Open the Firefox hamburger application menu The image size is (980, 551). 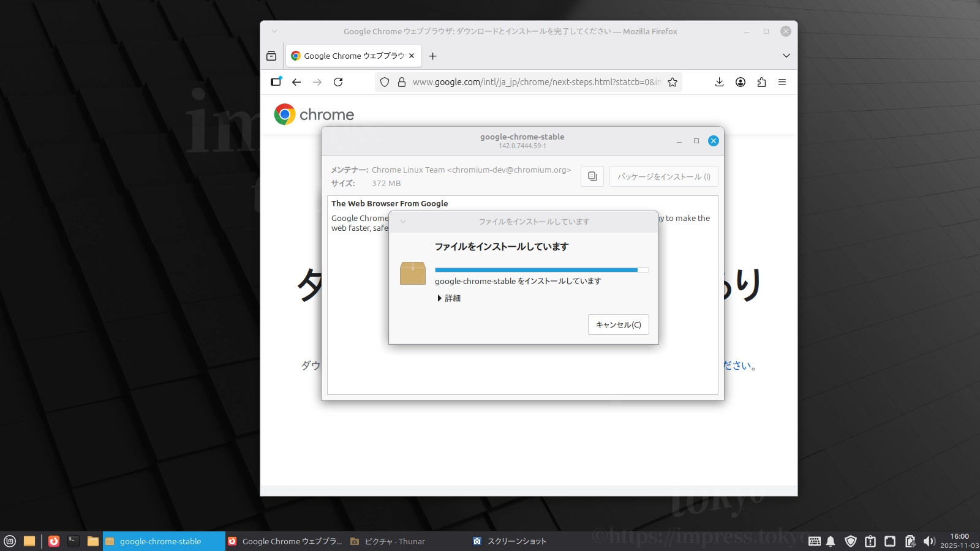click(x=782, y=82)
